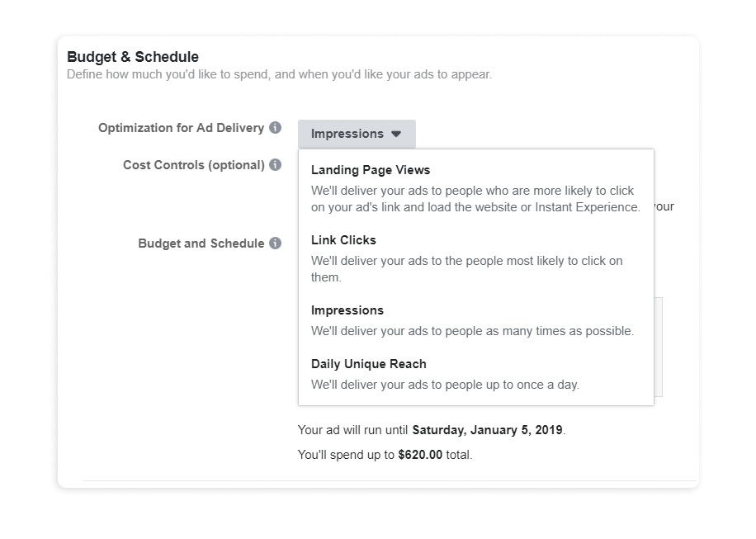Click info icon beside Budget and Schedule label
The height and width of the screenshot is (539, 756).
pos(276,243)
